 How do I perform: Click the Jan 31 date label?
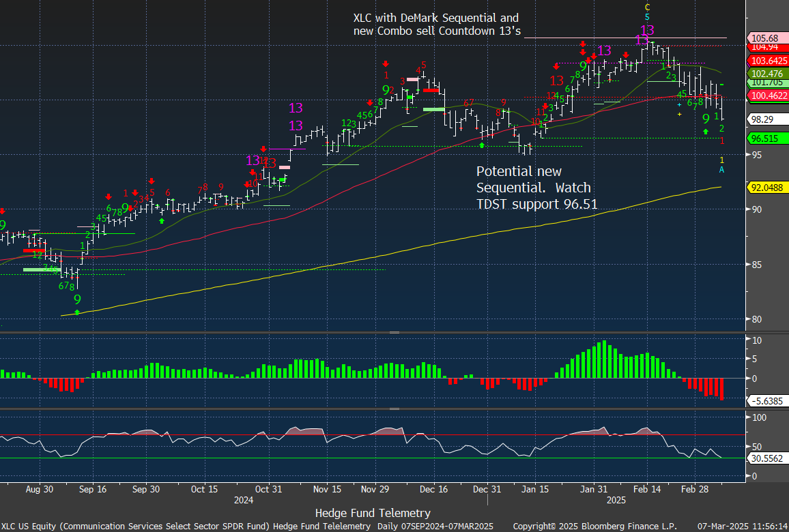point(593,489)
